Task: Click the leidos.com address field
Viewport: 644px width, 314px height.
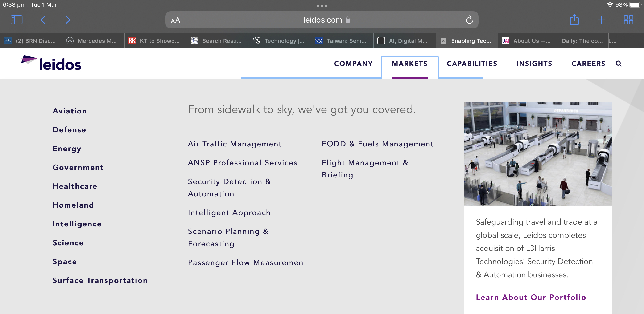Action: (322, 20)
